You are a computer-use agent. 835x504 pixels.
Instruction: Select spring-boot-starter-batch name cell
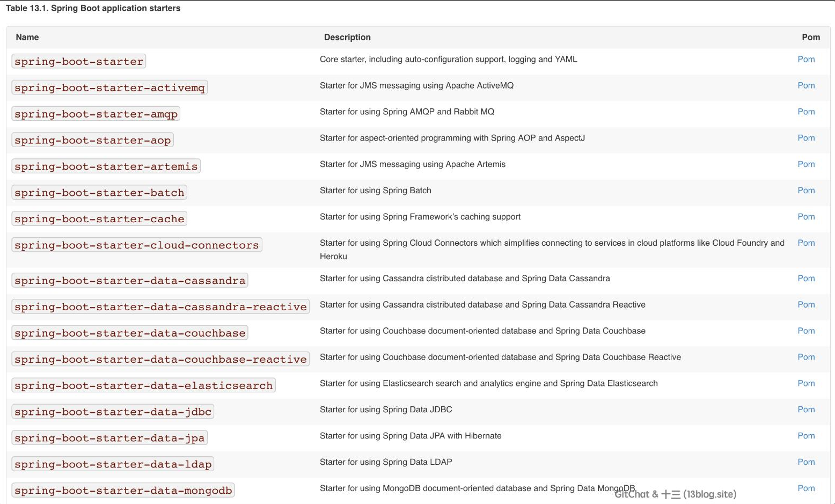pos(99,193)
